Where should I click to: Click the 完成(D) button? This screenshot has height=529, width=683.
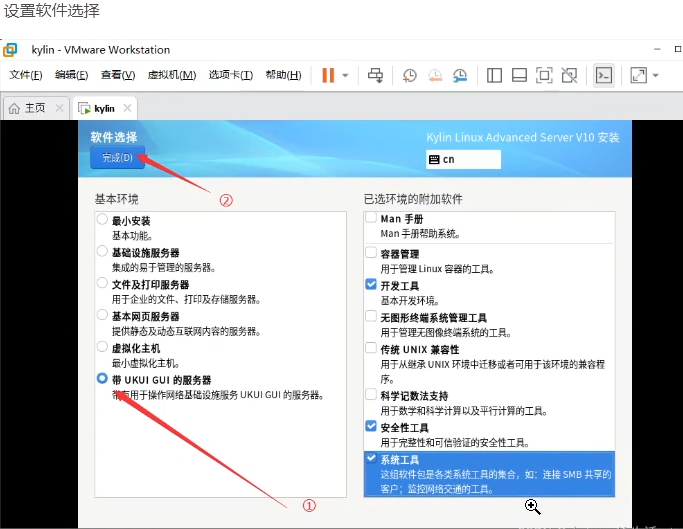pos(118,157)
